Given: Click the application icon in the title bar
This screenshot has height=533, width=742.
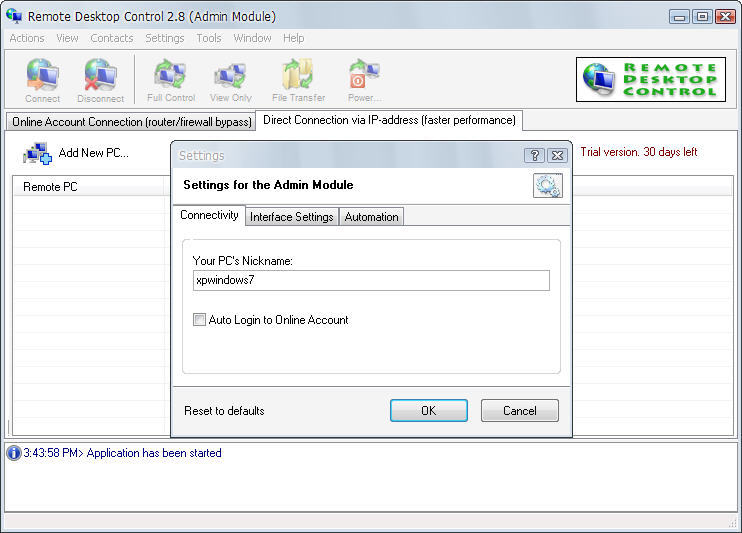Looking at the screenshot, I should click(x=14, y=16).
